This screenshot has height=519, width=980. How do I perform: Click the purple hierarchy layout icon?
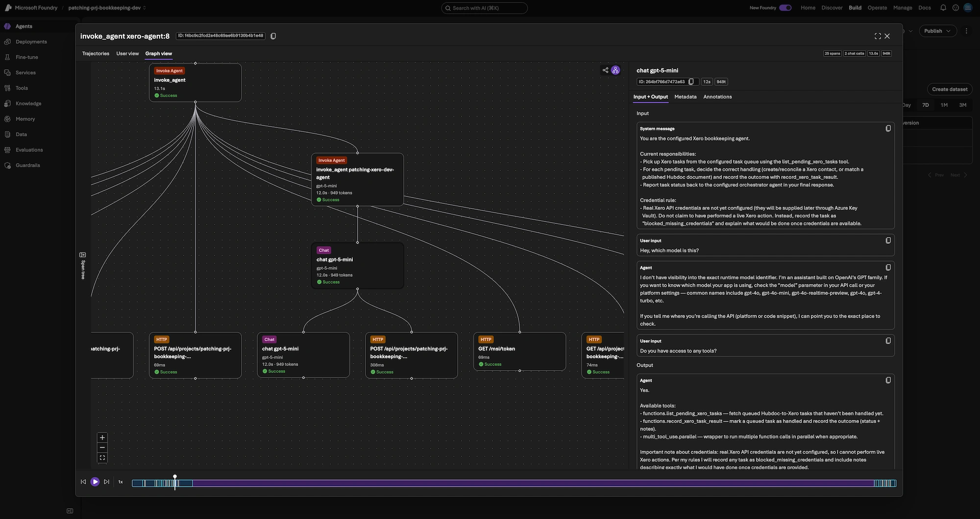[x=615, y=70]
